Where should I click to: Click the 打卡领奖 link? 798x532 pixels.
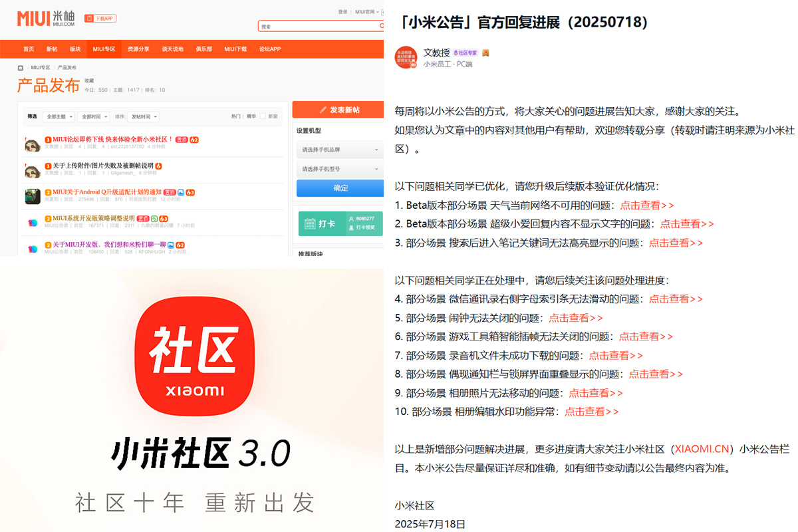[365, 227]
